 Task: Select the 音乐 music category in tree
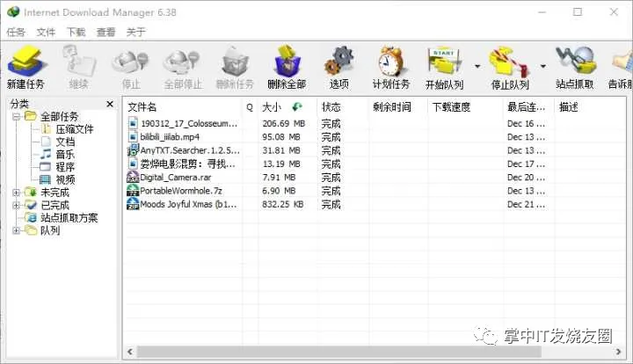tap(64, 154)
